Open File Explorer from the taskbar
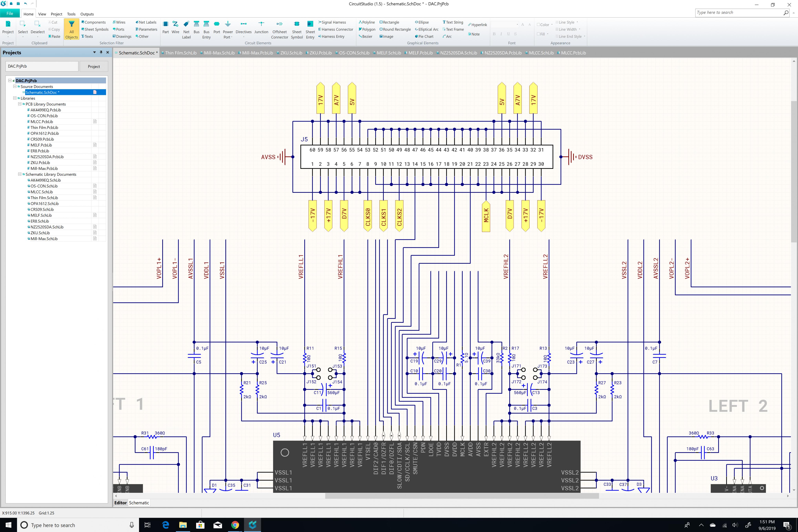 click(183, 525)
